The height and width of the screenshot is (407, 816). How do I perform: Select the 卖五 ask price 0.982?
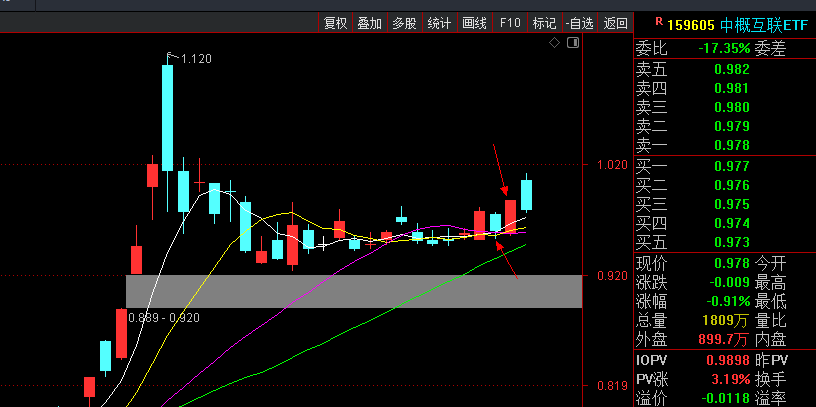click(x=732, y=69)
